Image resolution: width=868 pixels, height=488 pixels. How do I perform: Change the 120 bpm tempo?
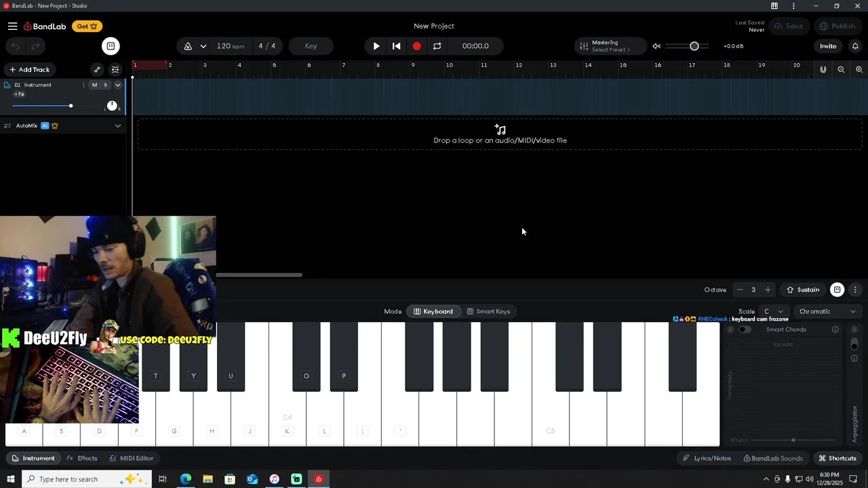[x=231, y=46]
